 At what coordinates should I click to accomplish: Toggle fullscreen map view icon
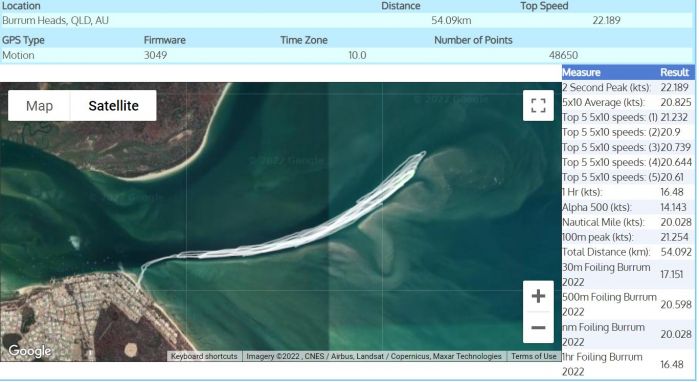click(x=538, y=106)
